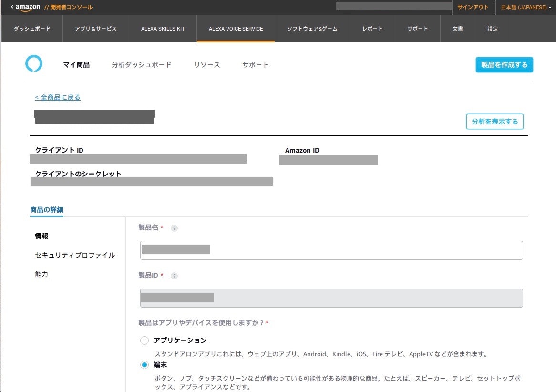Screen dimensions: 556x392
Task: Switch to ALEXA VOICE SERVICE tab
Action: click(236, 29)
